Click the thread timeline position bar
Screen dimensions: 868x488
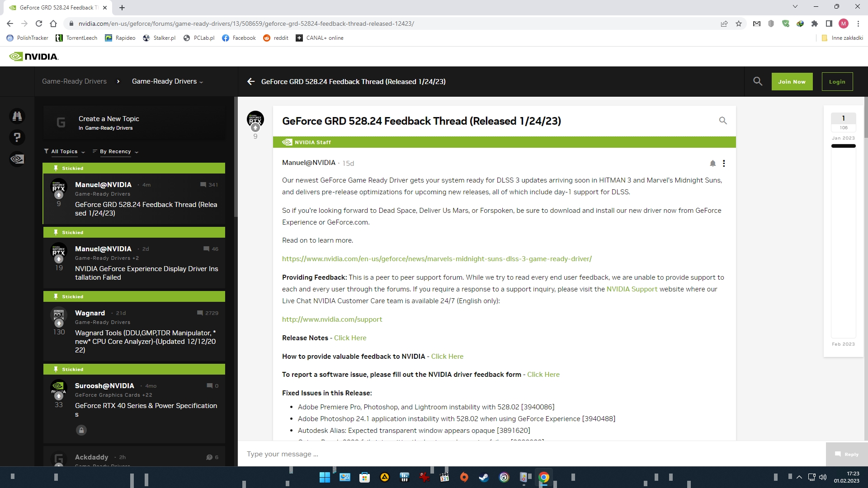pos(843,146)
